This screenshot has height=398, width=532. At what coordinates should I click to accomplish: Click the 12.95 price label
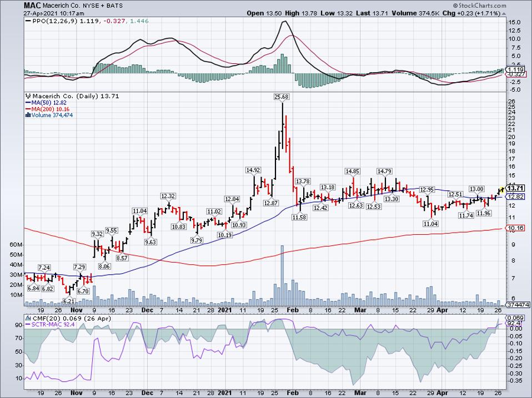[x=427, y=189]
